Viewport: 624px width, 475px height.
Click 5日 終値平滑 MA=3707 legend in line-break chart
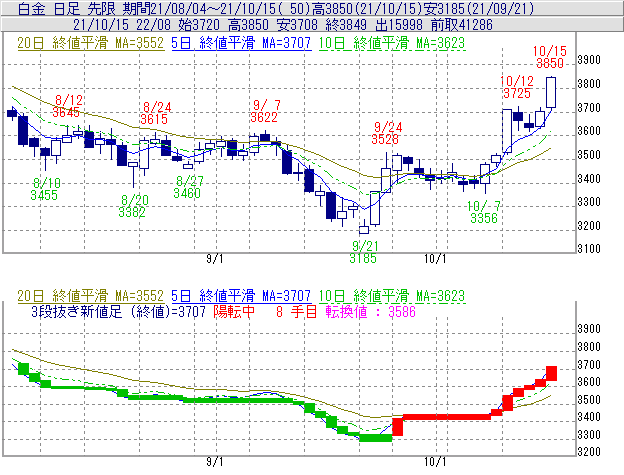241,296
